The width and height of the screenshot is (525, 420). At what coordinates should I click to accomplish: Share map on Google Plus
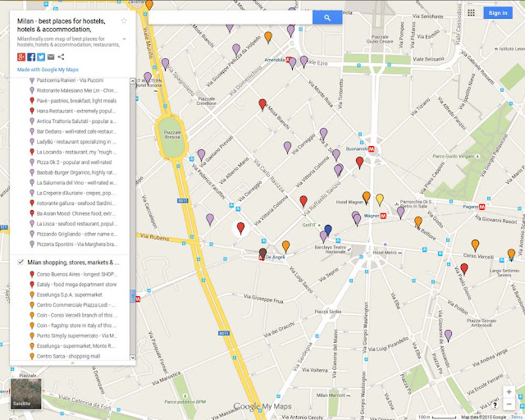pos(21,57)
